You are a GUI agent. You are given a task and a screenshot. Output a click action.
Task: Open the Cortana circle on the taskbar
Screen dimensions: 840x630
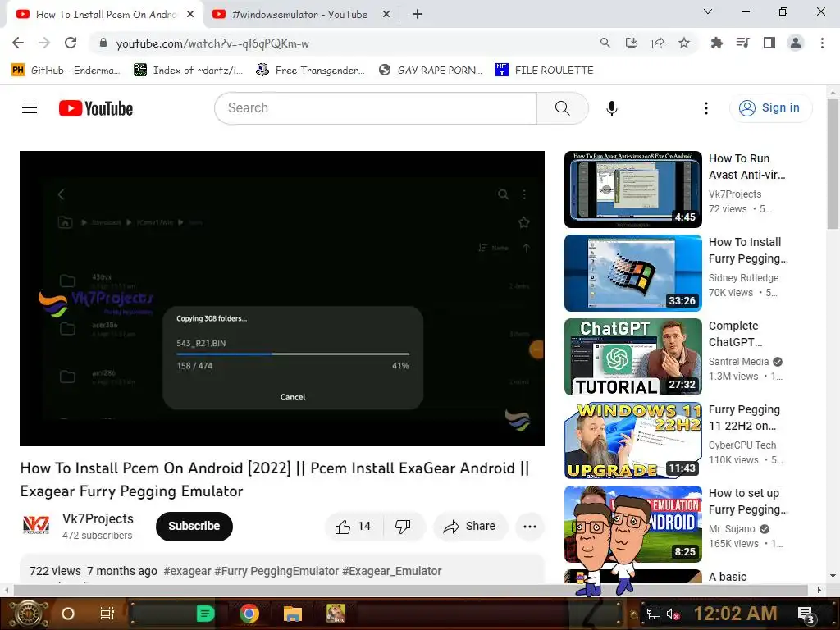(x=68, y=614)
